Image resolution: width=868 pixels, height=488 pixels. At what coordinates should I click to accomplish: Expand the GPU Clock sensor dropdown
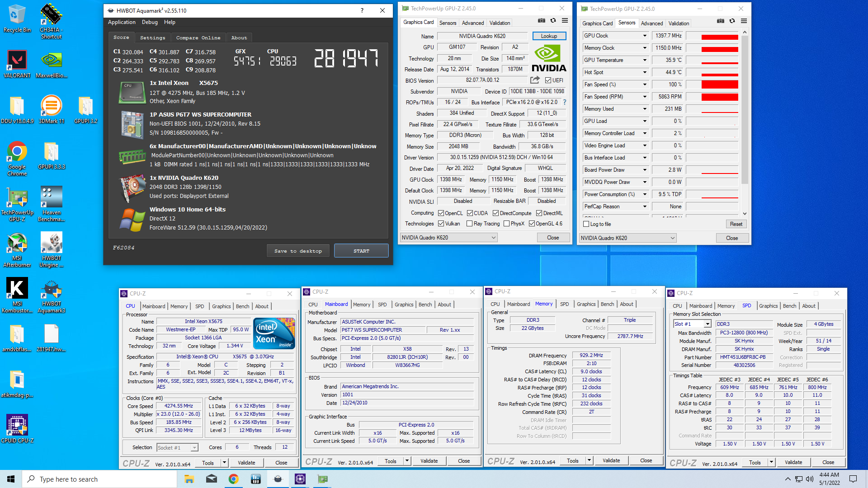tap(645, 36)
